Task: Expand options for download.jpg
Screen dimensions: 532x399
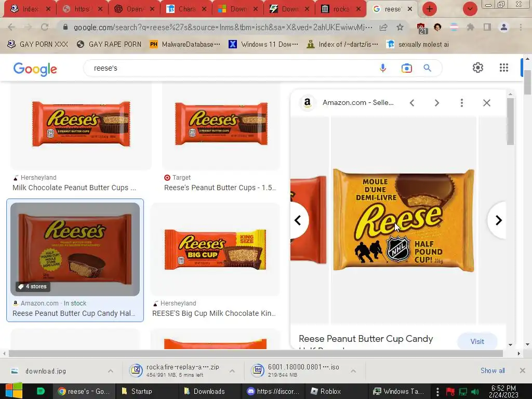Action: tap(111, 371)
